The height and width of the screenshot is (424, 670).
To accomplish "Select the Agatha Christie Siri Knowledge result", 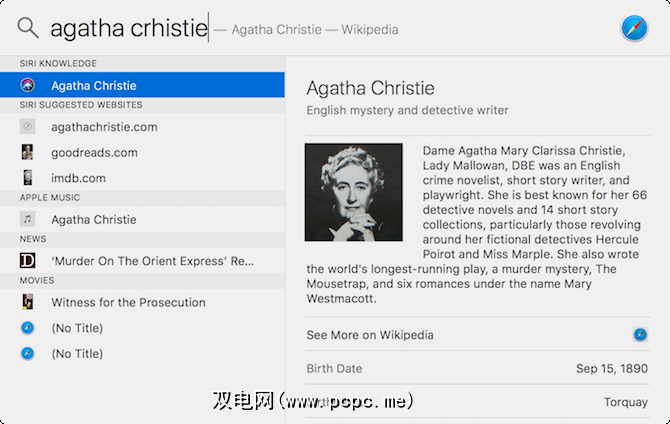I will click(x=94, y=86).
